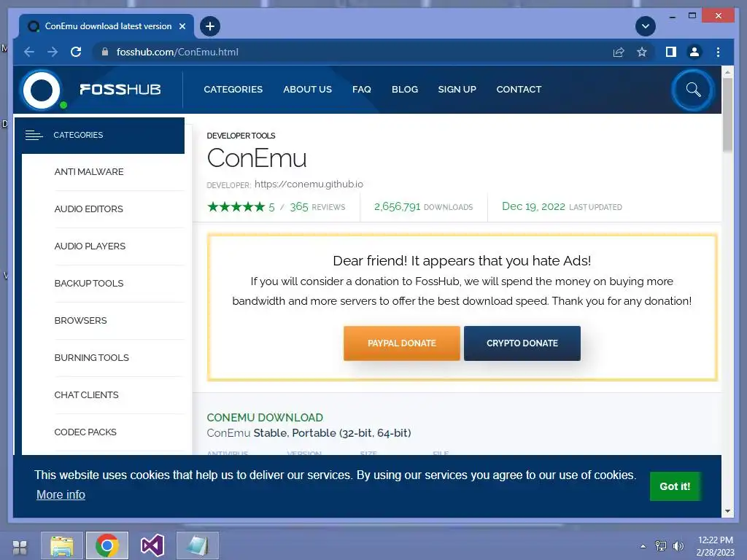This screenshot has width=747, height=560.
Task: Open Windows Start button
Action: coord(20,547)
